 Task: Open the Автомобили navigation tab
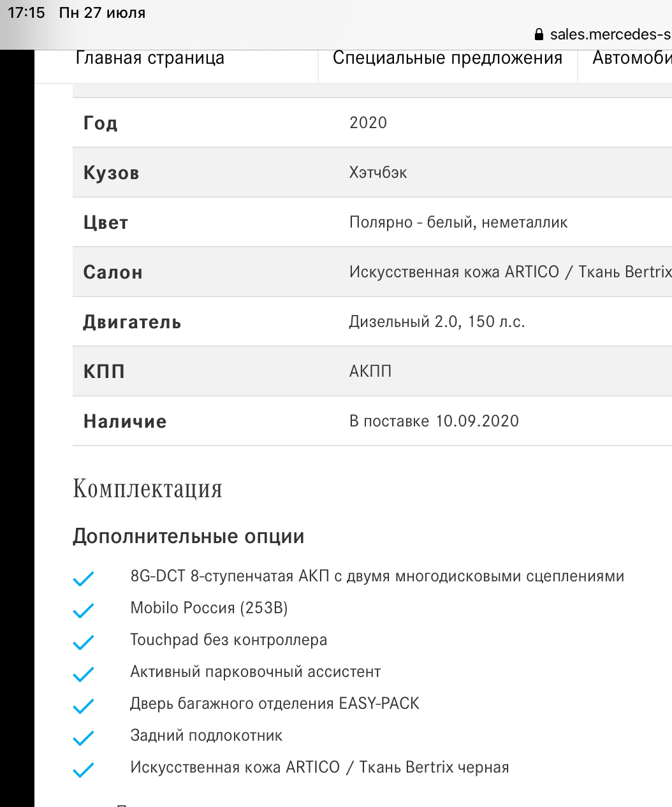[631, 58]
